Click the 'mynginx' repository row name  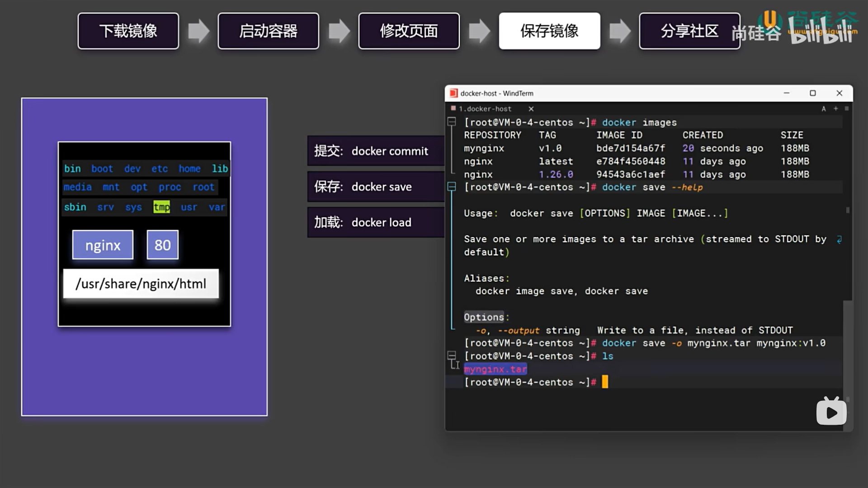484,148
